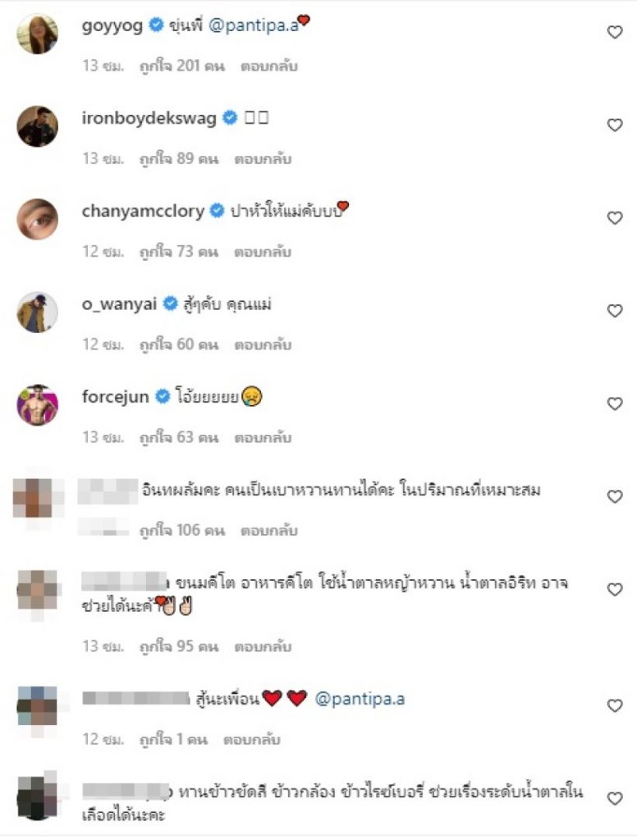
Task: Open the forcejun avatar thumbnail
Action: (37, 405)
